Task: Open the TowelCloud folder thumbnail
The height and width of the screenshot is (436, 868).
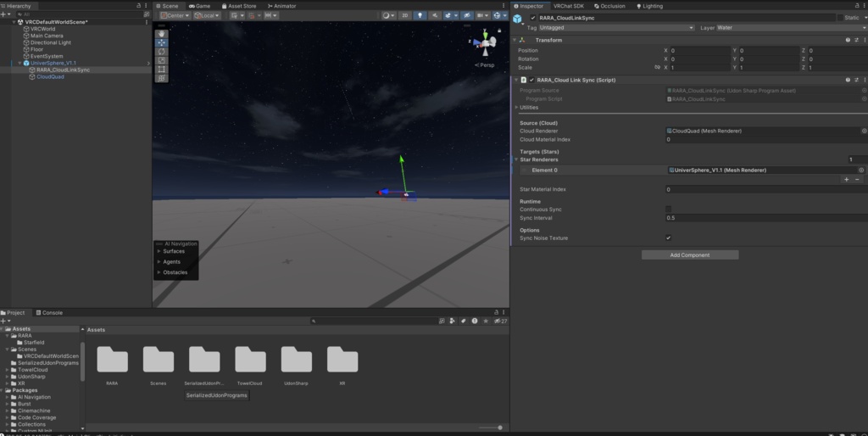Action: pos(250,360)
